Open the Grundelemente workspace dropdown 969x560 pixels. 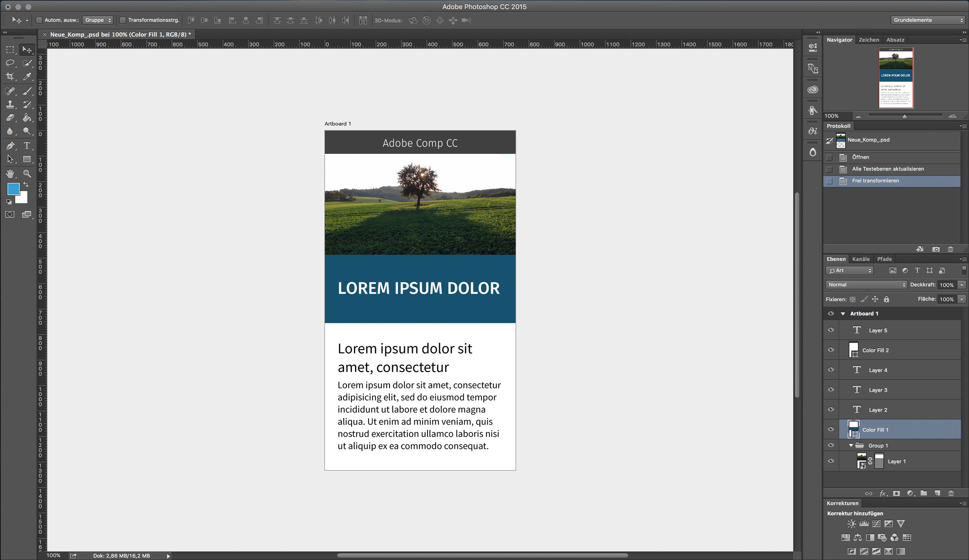[928, 20]
